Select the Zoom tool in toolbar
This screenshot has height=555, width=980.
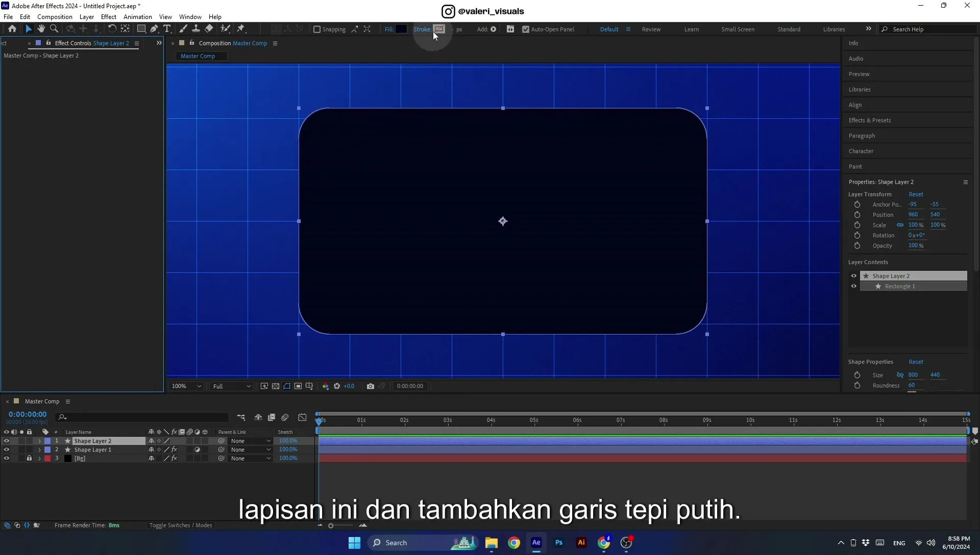pos(54,29)
